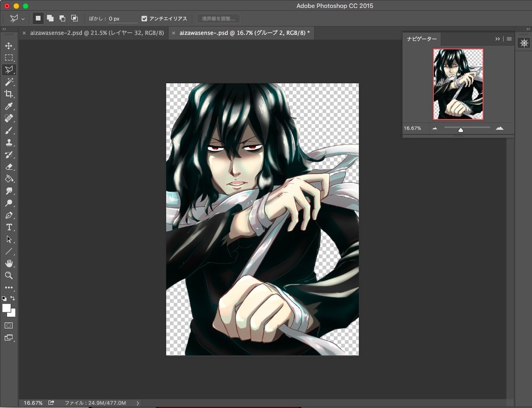The image size is (532, 408).
Task: Click the zoom in mountains button in Navigator
Action: (x=499, y=128)
